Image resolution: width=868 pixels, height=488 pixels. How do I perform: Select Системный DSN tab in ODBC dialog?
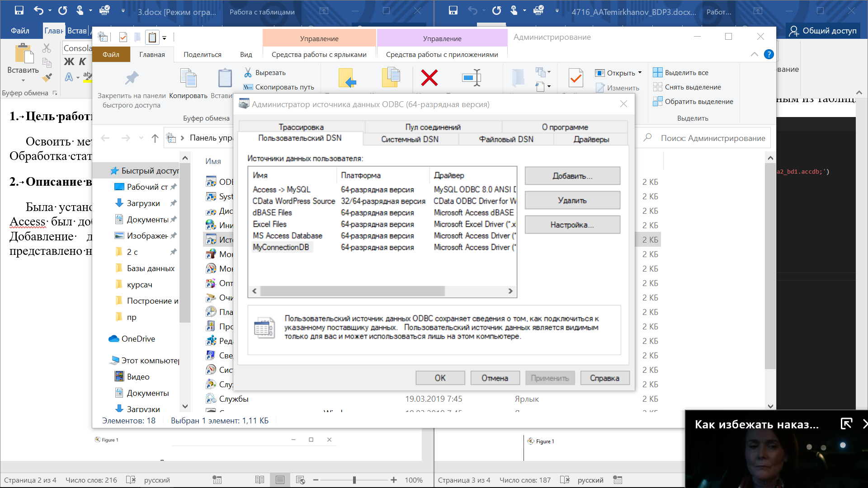coord(410,139)
